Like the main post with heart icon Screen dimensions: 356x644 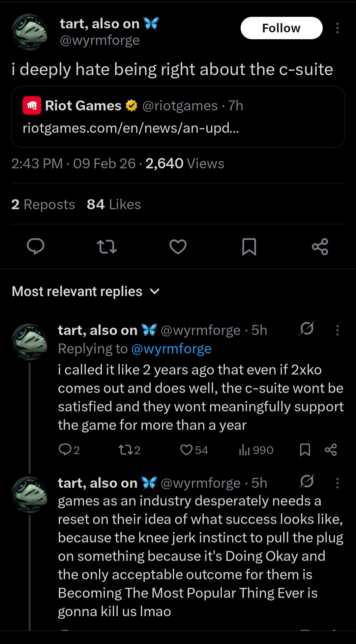coord(178,247)
